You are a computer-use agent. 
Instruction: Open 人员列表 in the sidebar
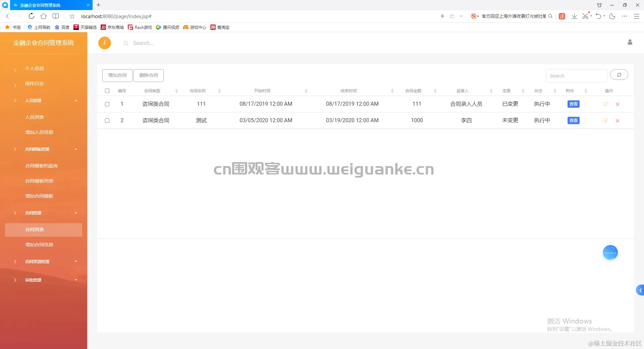34,117
